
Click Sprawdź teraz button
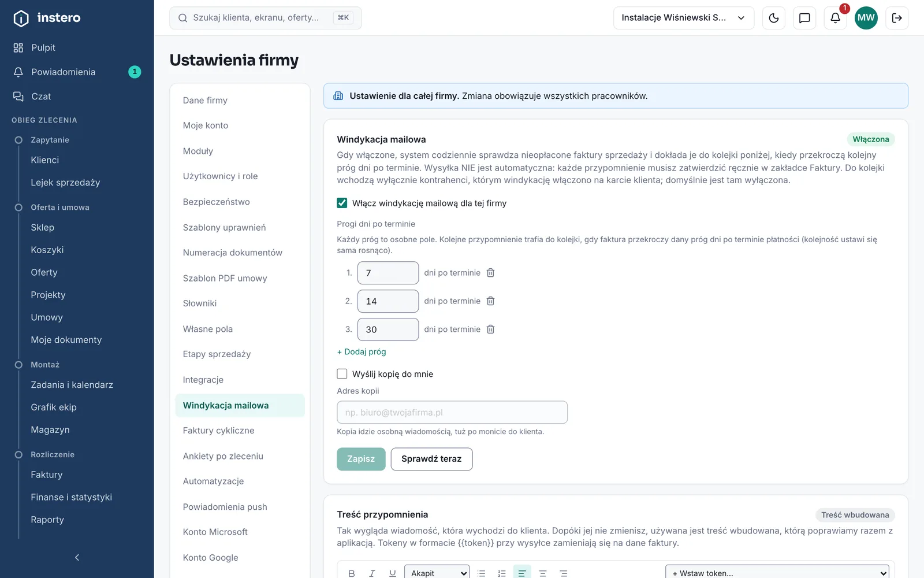[x=431, y=459]
